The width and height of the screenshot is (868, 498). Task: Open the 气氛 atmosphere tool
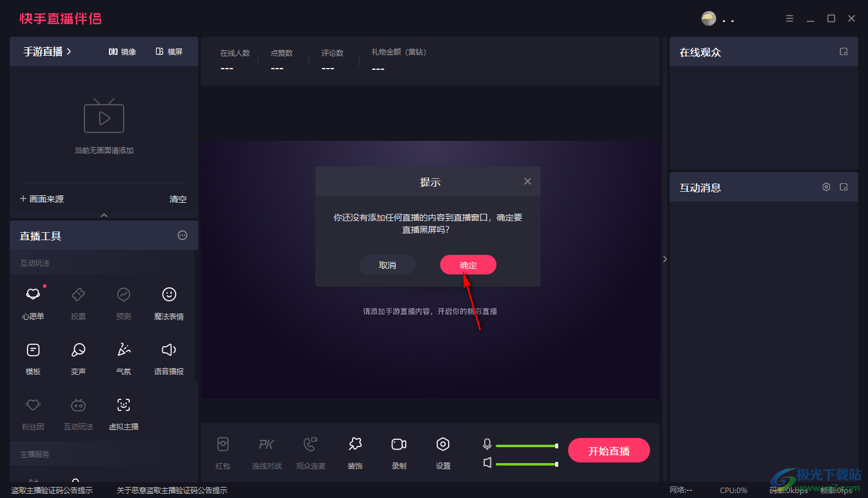click(124, 358)
